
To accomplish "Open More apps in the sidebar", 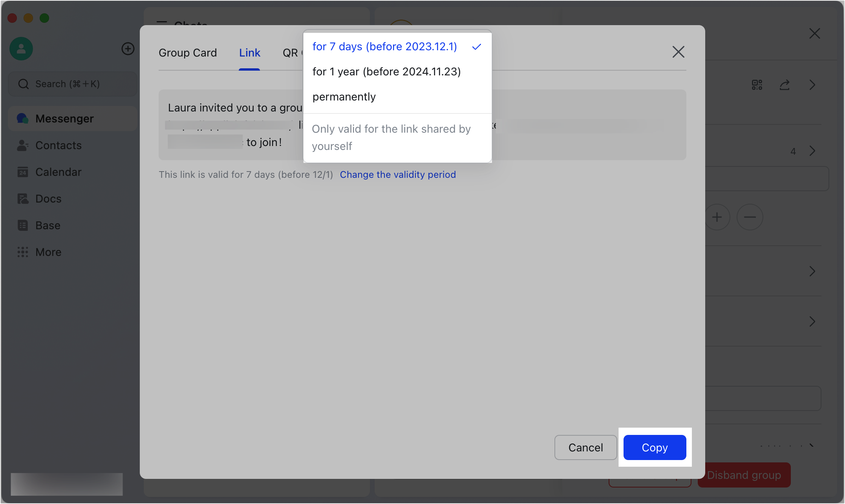I will click(73, 252).
